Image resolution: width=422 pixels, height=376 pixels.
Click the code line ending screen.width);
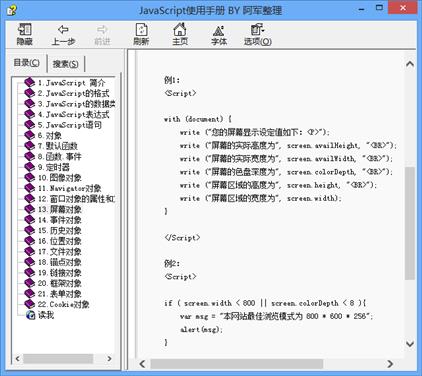pyautogui.click(x=261, y=198)
